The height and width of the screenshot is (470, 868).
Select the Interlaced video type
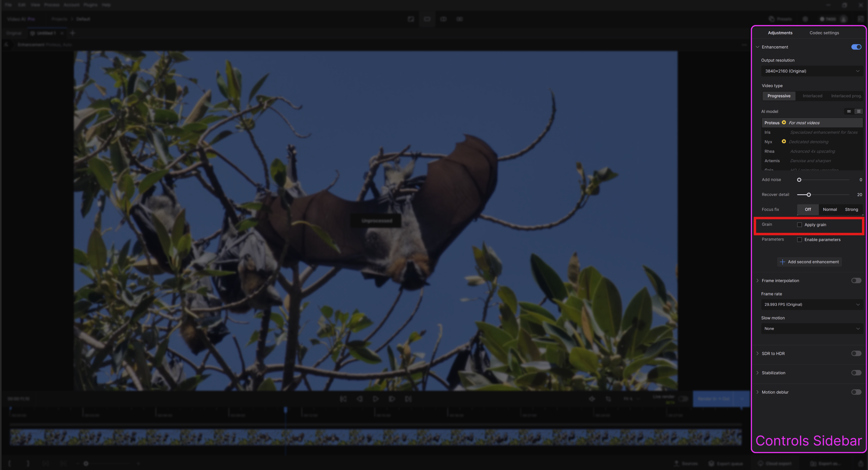[x=812, y=96]
